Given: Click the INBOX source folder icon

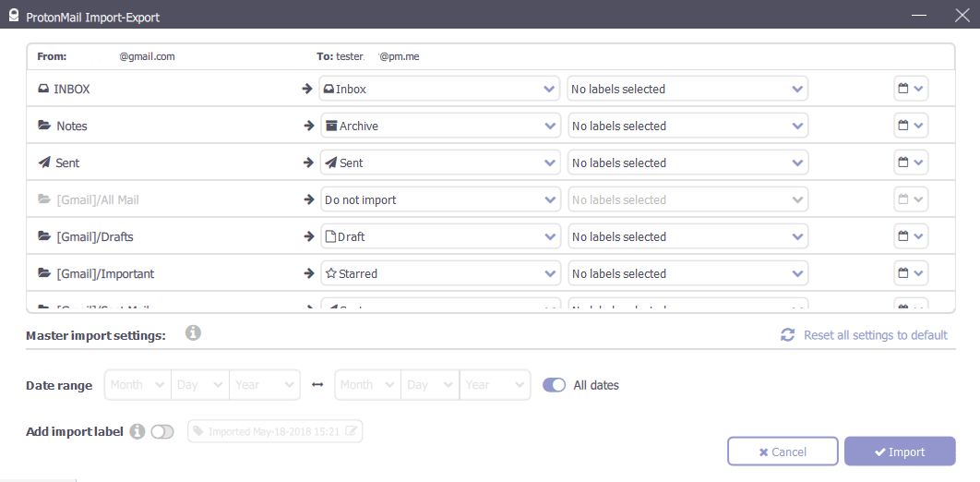Looking at the screenshot, I should click(x=43, y=89).
